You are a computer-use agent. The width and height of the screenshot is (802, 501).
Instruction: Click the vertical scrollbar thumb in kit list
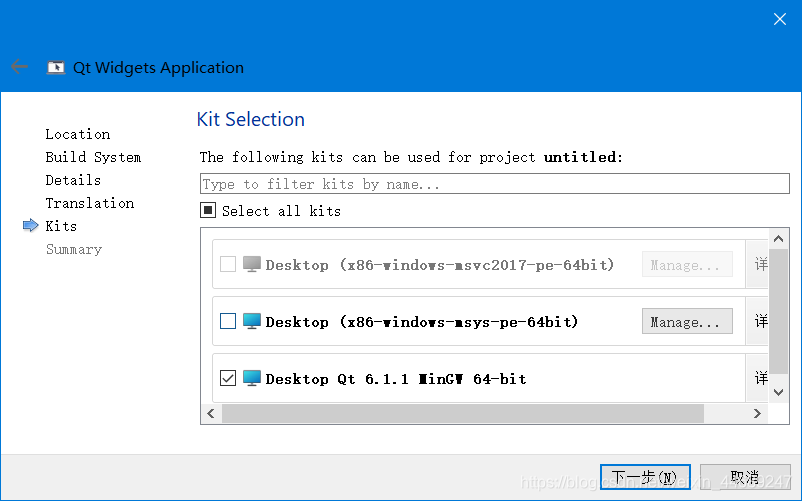click(778, 312)
